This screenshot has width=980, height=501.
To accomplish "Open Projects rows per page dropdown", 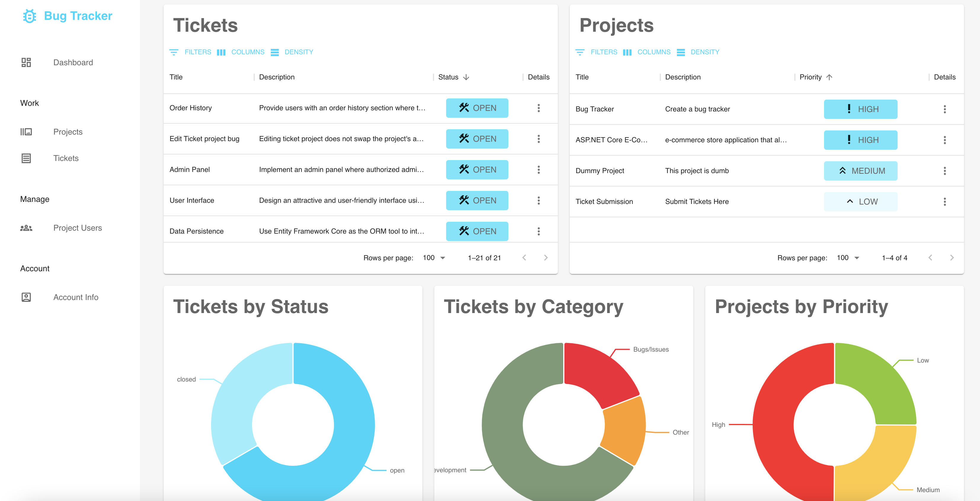I will (848, 258).
